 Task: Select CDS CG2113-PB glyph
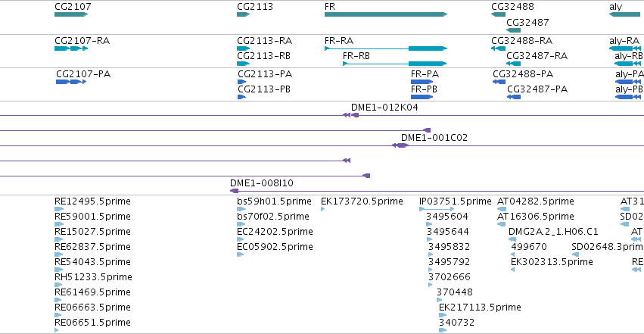point(241,97)
